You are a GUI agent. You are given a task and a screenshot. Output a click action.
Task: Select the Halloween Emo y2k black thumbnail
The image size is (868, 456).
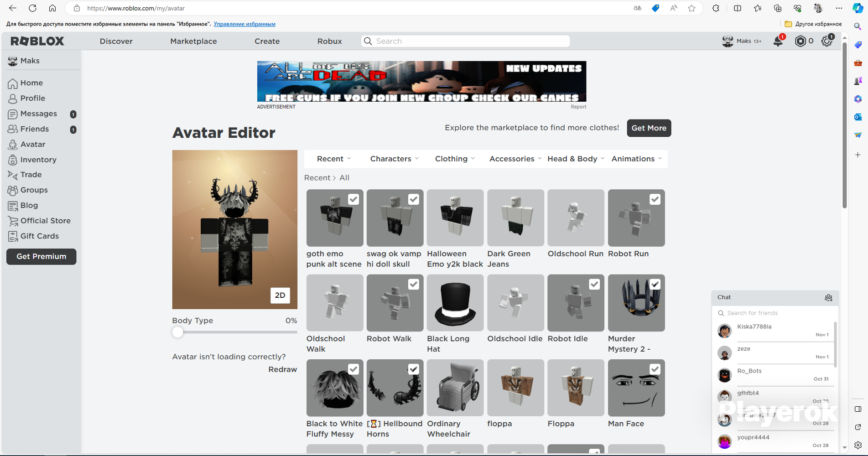pyautogui.click(x=455, y=218)
